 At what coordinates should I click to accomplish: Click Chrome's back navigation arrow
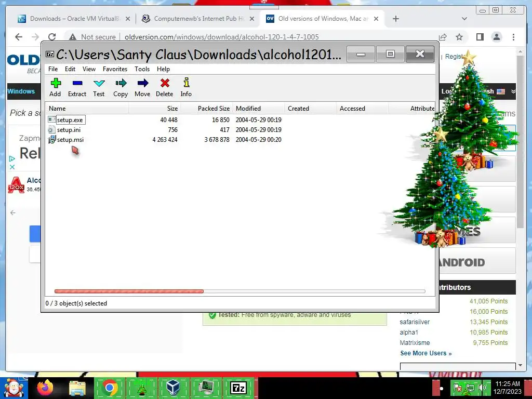(19, 37)
